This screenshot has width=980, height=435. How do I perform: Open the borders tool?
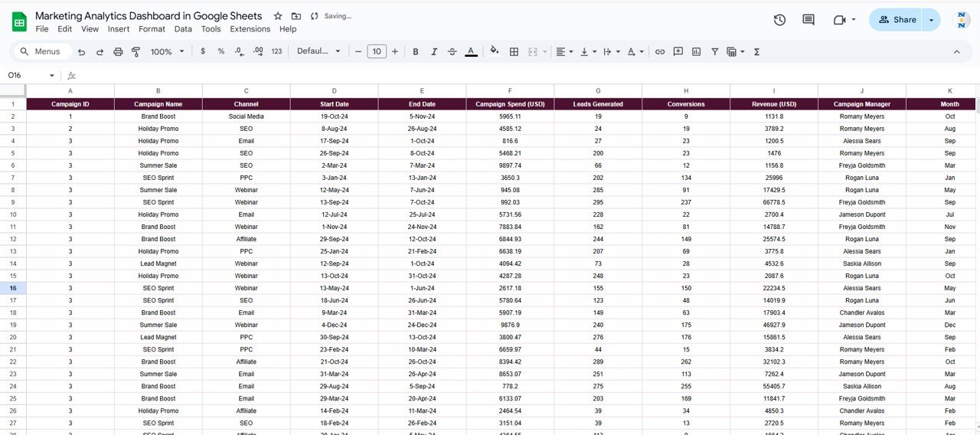(x=514, y=51)
